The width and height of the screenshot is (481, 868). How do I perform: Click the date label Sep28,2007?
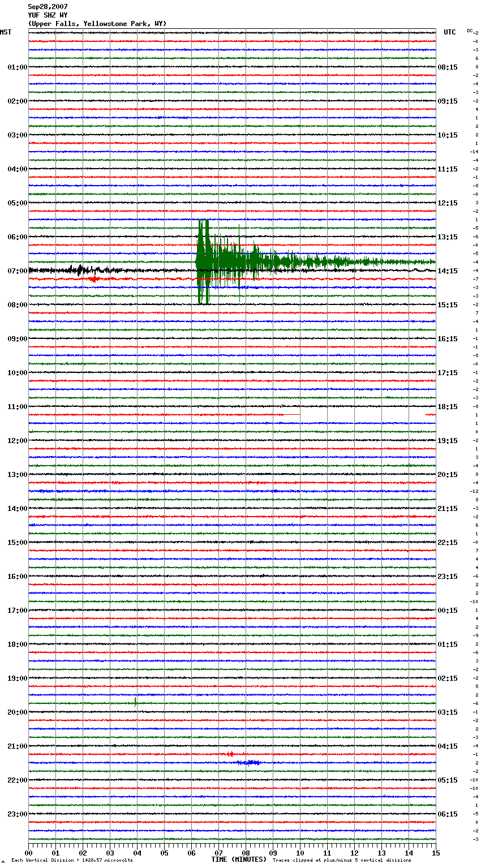tap(48, 7)
